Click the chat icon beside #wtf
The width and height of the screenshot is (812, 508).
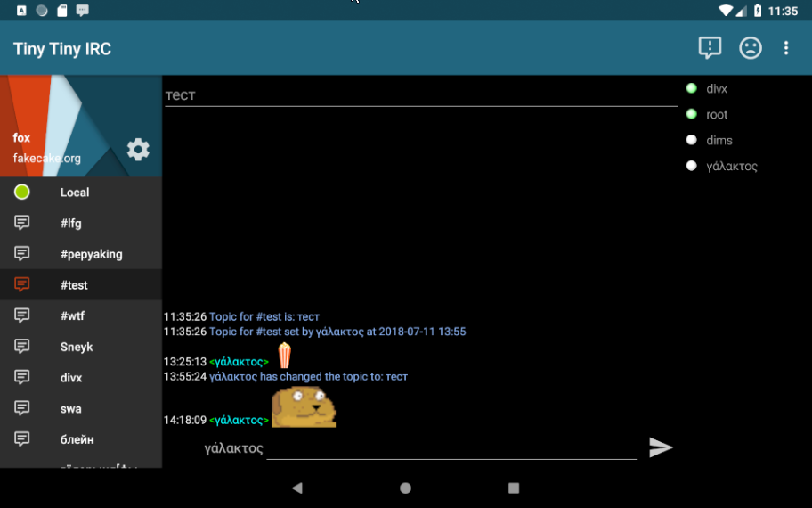click(x=21, y=315)
